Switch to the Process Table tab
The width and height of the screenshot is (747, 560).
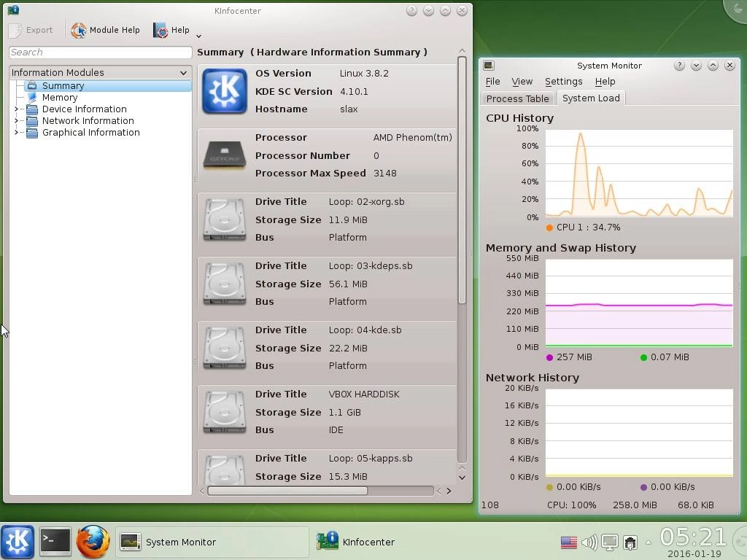pos(517,98)
